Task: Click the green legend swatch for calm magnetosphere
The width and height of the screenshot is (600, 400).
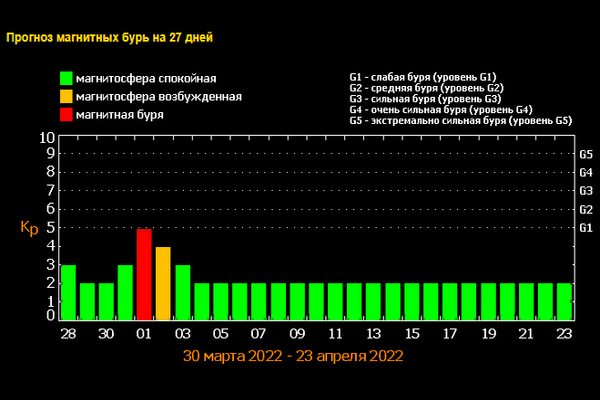Action: [x=66, y=78]
